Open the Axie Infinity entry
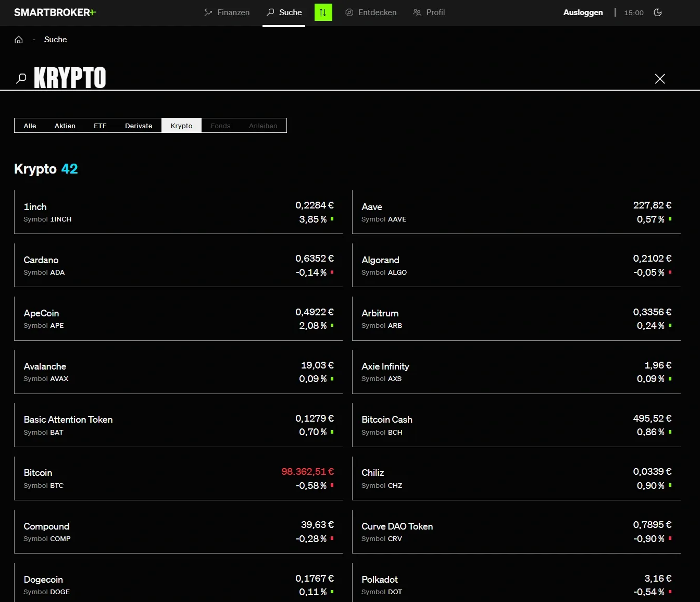 516,372
